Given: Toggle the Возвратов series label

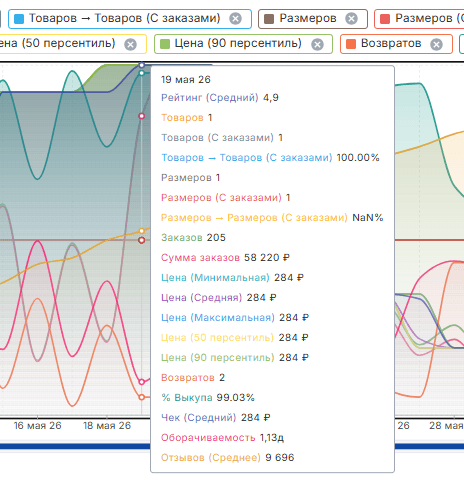Looking at the screenshot, I should point(391,43).
